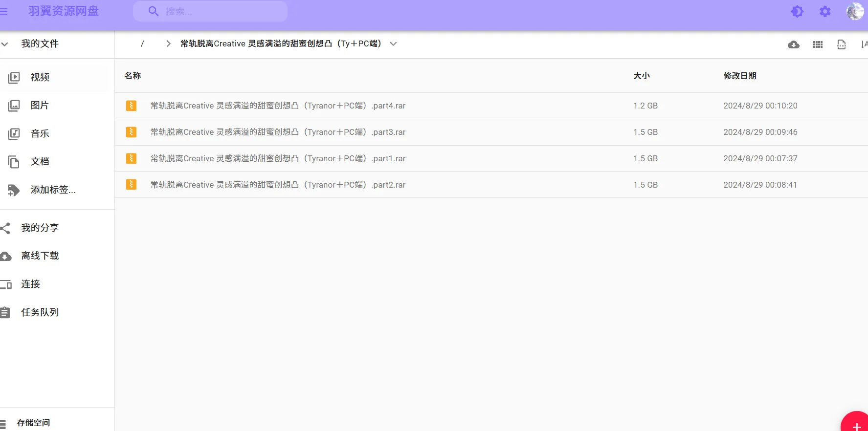The width and height of the screenshot is (868, 431).
Task: Toggle the hamburger navigation menu
Action: [x=4, y=11]
